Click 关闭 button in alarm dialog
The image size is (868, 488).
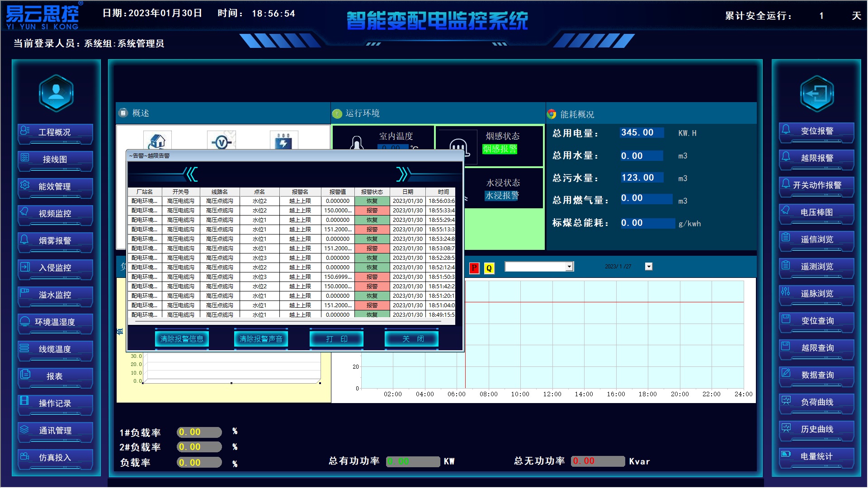click(x=412, y=339)
